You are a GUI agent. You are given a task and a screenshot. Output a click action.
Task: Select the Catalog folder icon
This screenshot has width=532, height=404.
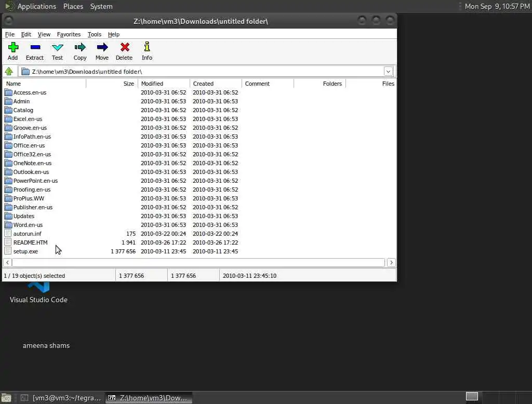8,110
